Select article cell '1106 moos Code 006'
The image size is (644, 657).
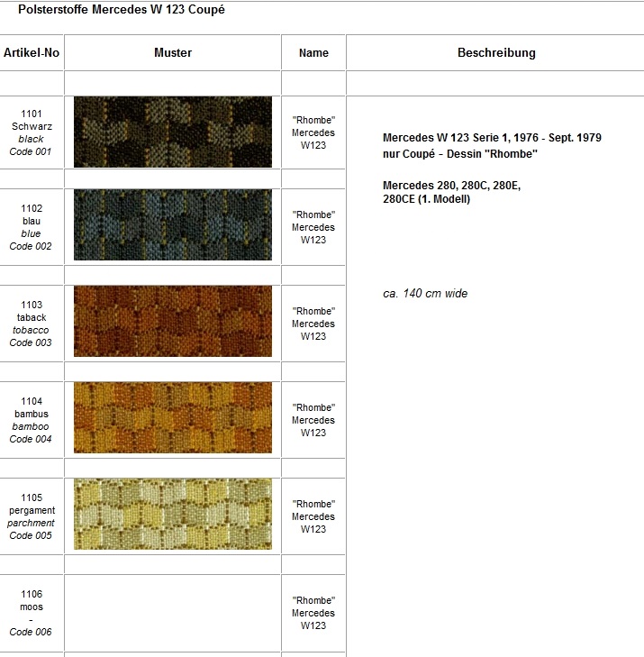pyautogui.click(x=32, y=613)
